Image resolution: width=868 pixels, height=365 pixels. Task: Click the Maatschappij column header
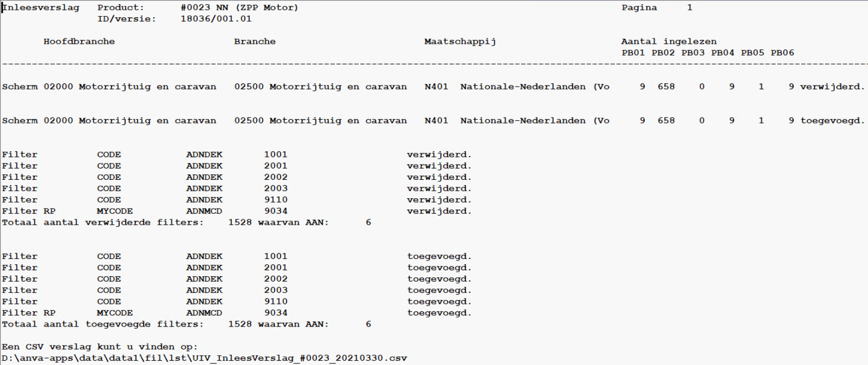[459, 42]
